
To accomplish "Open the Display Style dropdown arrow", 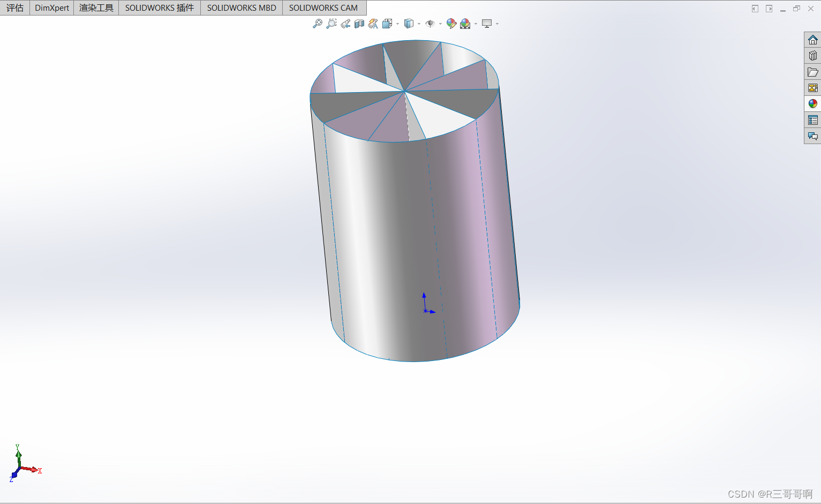I will pyautogui.click(x=419, y=24).
